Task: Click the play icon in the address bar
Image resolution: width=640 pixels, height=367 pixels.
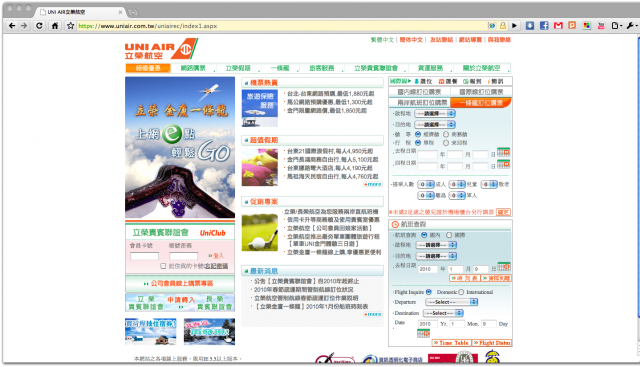Action: click(x=514, y=26)
